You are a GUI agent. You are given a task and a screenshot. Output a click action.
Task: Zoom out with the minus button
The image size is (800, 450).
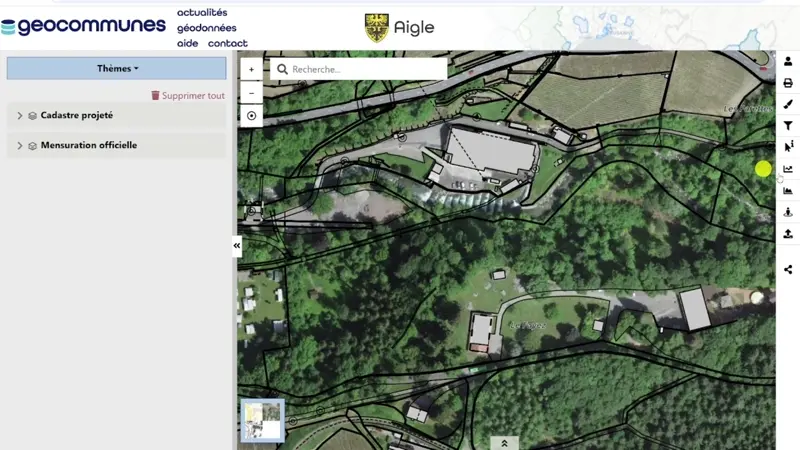251,92
